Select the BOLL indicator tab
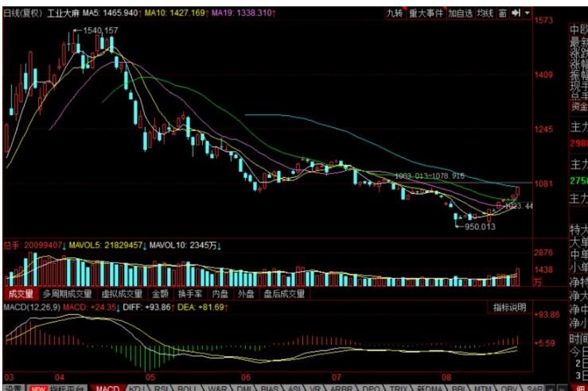 pyautogui.click(x=186, y=388)
